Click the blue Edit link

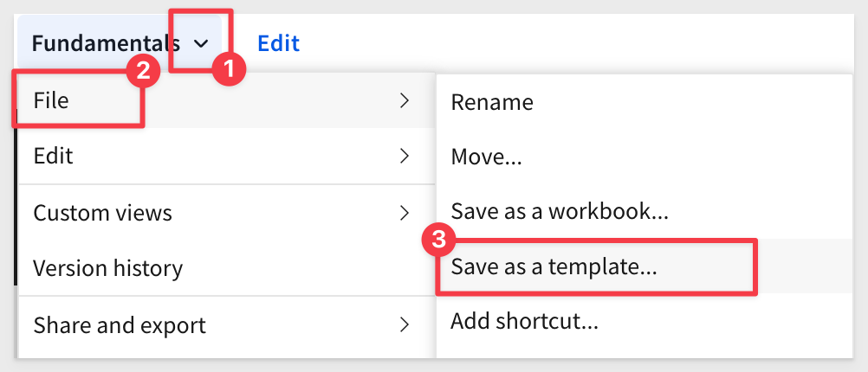(x=278, y=43)
